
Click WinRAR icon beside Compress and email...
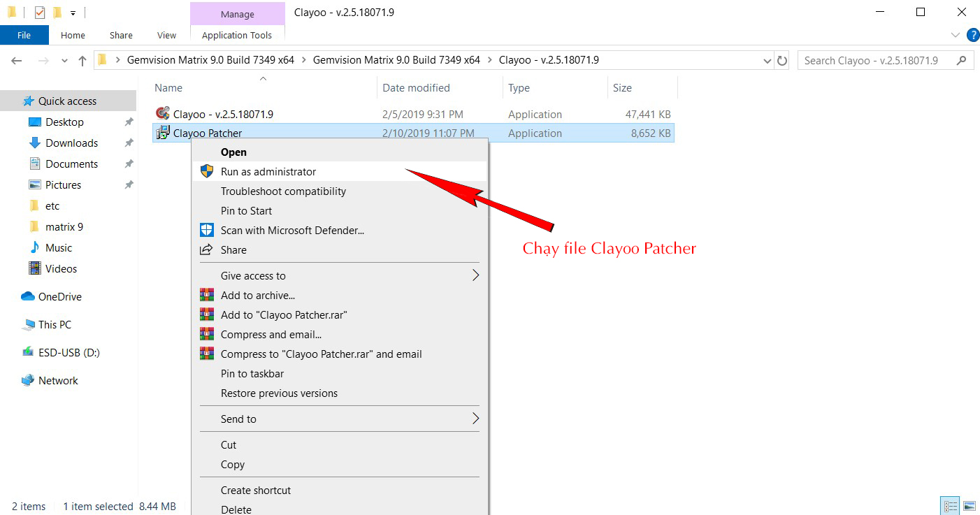(x=206, y=334)
